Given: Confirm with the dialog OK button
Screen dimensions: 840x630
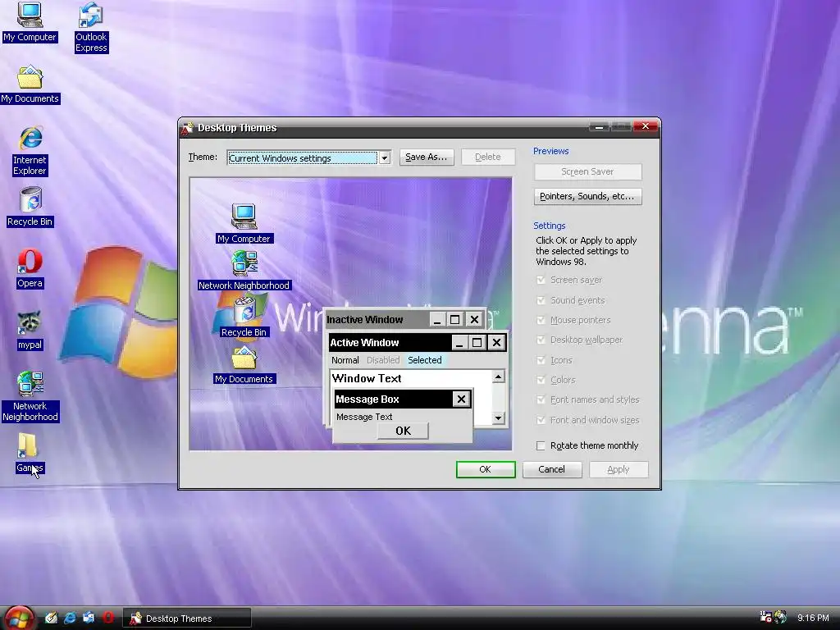Looking at the screenshot, I should 486,469.
